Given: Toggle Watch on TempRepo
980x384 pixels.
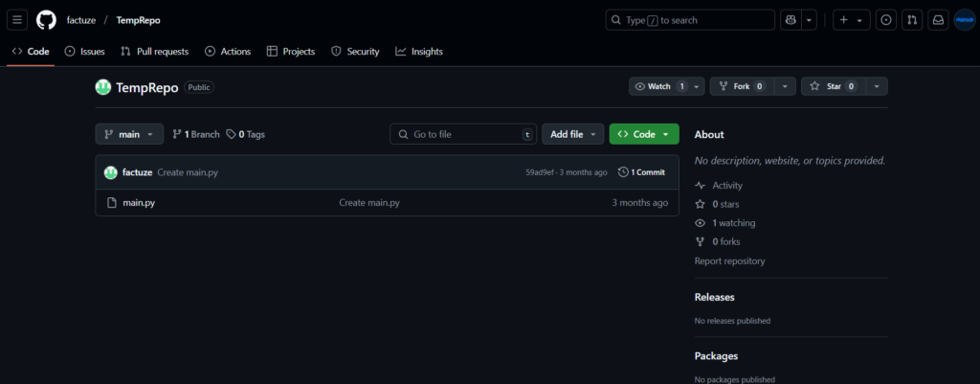Looking at the screenshot, I should 659,86.
